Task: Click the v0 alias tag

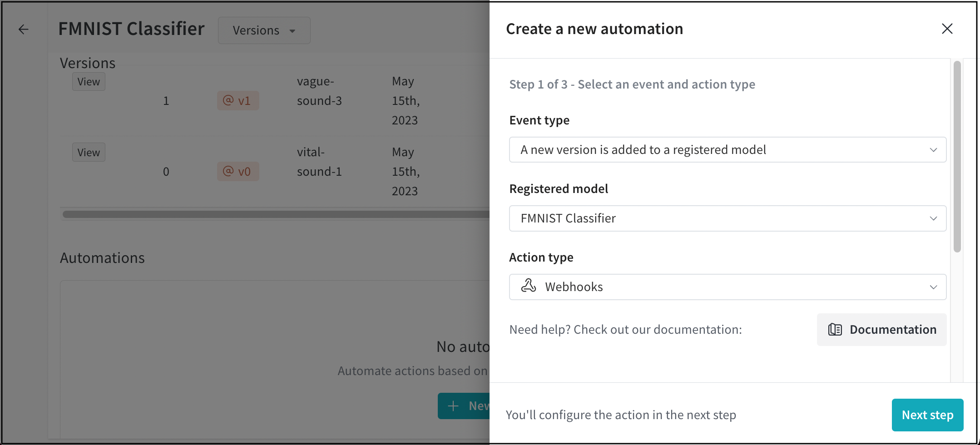Action: [238, 172]
